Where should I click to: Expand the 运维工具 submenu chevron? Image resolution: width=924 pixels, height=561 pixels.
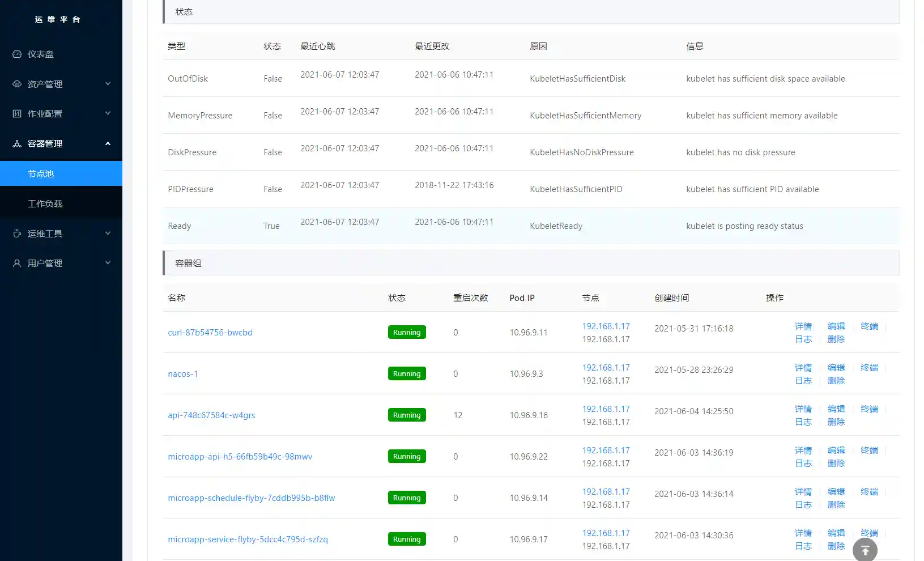click(108, 233)
